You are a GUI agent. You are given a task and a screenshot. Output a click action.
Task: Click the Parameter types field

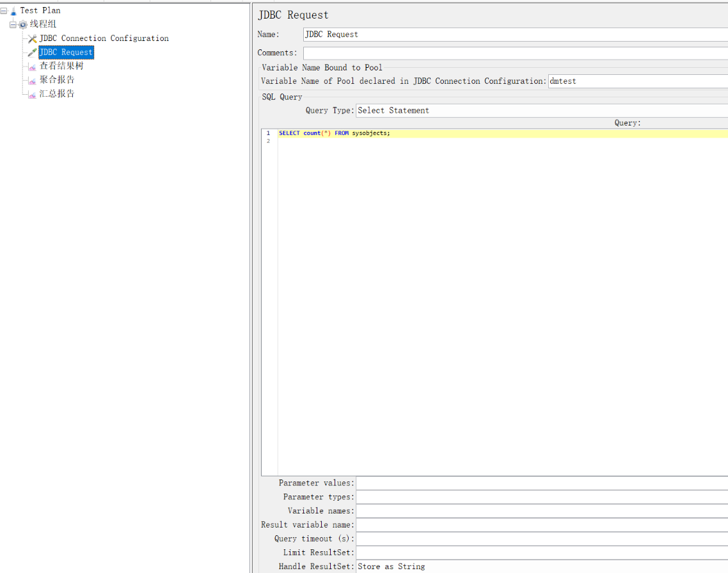click(x=542, y=497)
